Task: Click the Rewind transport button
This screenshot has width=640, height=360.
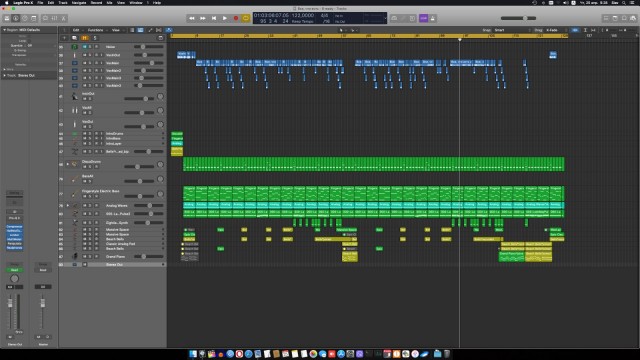Action: point(191,18)
